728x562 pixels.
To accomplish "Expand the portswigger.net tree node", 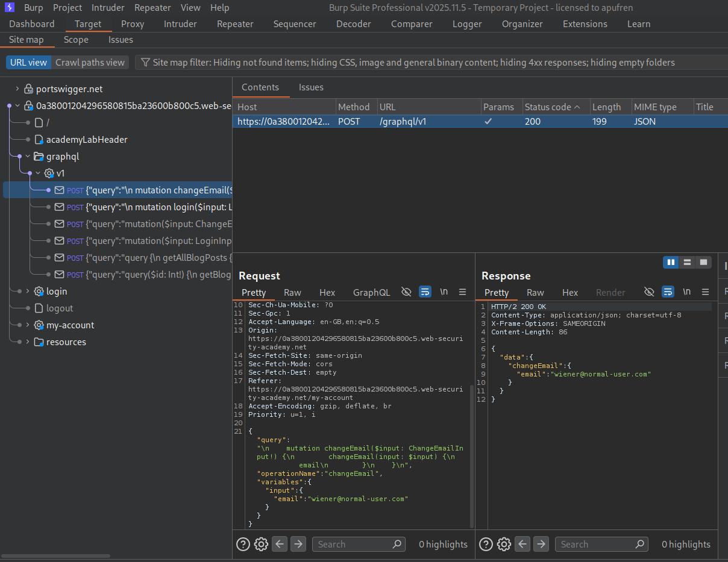I will coord(17,89).
